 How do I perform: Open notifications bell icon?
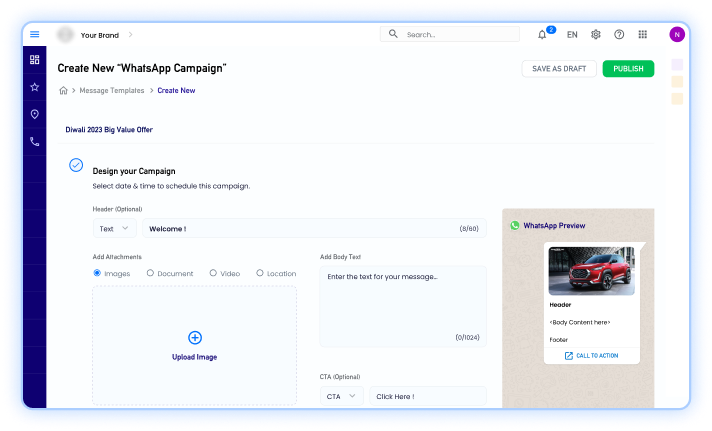(542, 35)
